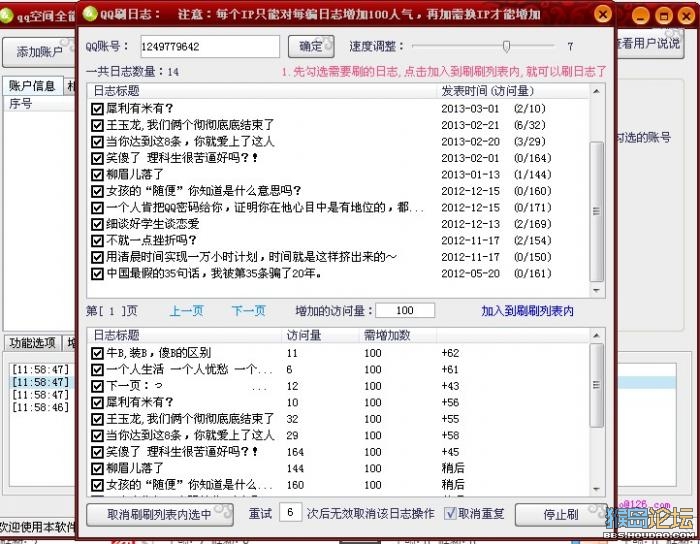This screenshot has height=544, width=700.
Task: Click the top list scrollbar thumb
Action: (596, 212)
